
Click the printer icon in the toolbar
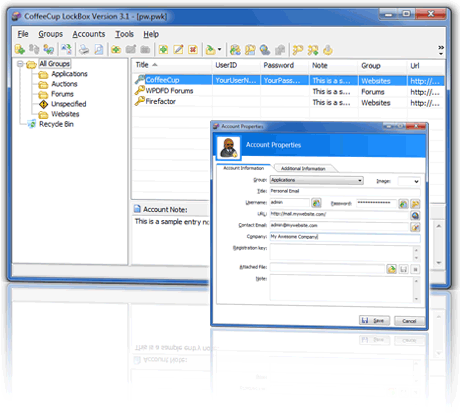click(x=84, y=50)
